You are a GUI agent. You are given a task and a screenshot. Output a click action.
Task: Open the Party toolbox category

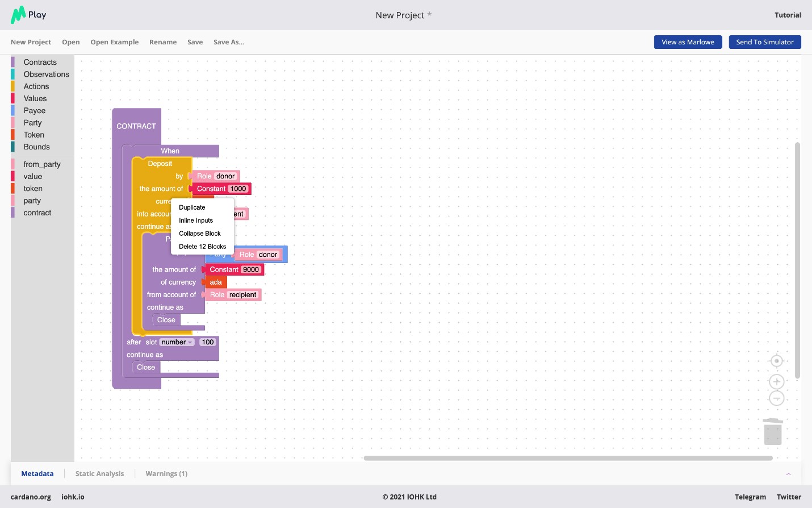(x=33, y=123)
